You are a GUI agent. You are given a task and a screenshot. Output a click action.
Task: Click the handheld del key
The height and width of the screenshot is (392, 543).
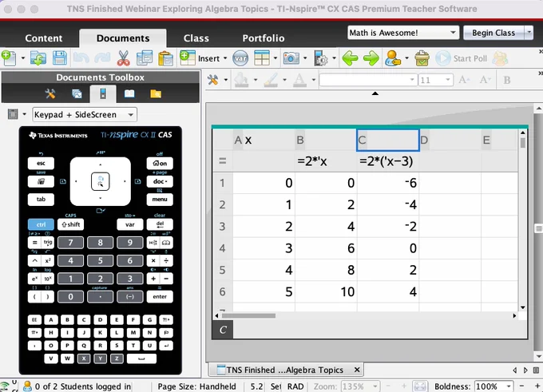(x=160, y=224)
